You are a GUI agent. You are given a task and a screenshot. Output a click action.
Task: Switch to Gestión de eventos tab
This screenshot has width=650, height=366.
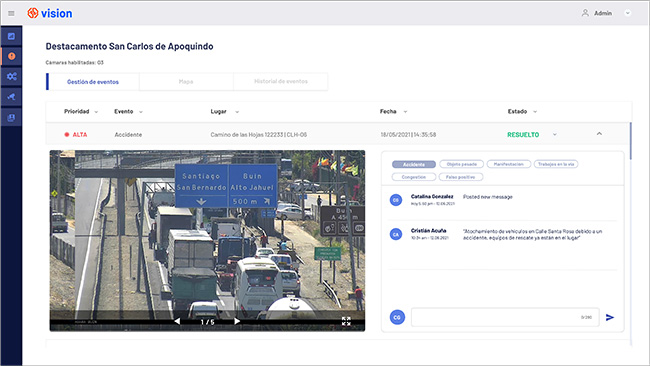[93, 82]
